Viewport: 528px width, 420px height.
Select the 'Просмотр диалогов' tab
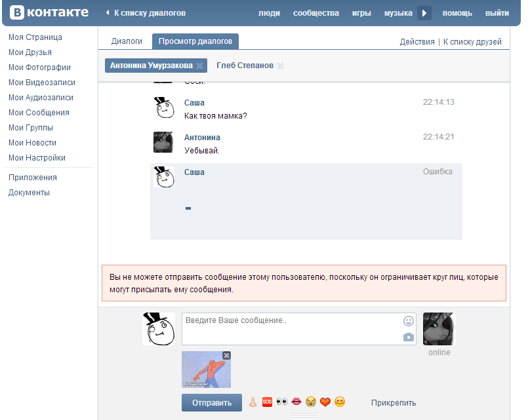click(195, 41)
